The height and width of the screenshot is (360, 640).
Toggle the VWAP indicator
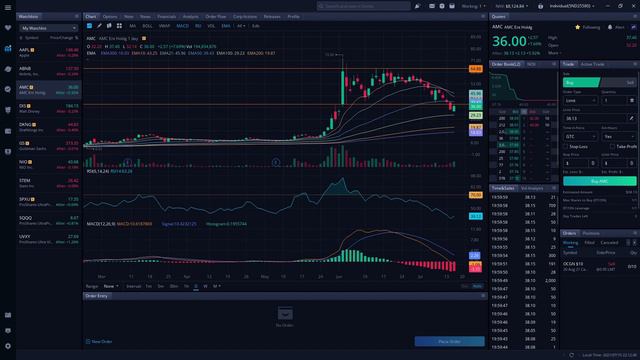coord(164,26)
